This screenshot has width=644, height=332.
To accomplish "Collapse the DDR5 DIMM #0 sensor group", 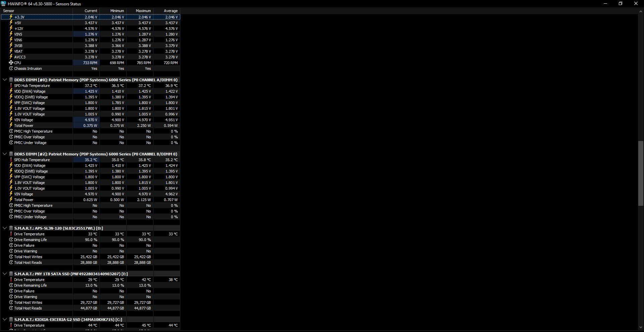I will pyautogui.click(x=5, y=80).
